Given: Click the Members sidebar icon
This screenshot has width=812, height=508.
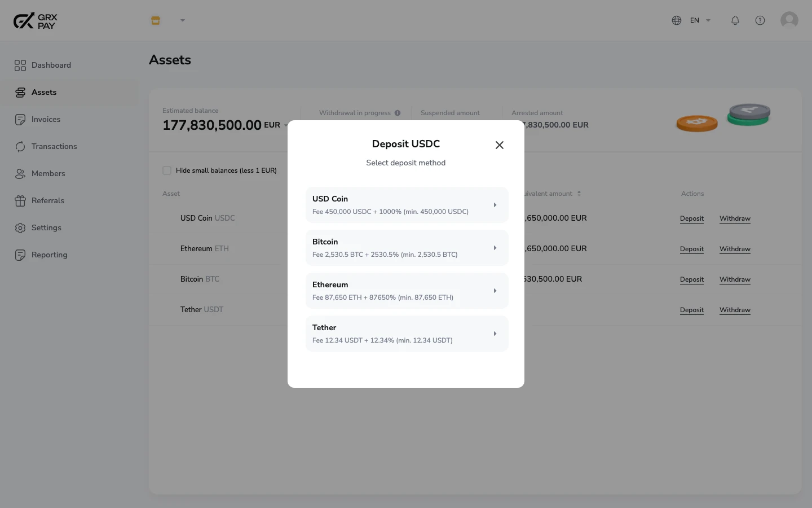Looking at the screenshot, I should point(20,174).
